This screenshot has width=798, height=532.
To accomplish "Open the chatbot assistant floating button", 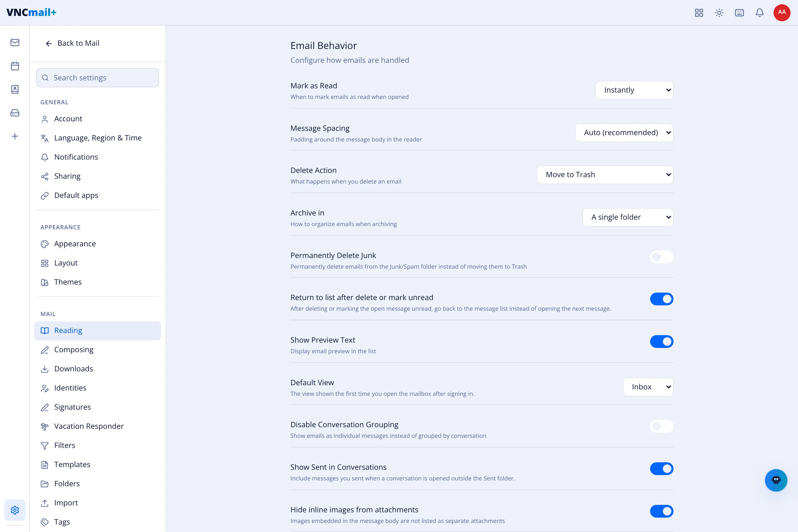I will pos(776,480).
